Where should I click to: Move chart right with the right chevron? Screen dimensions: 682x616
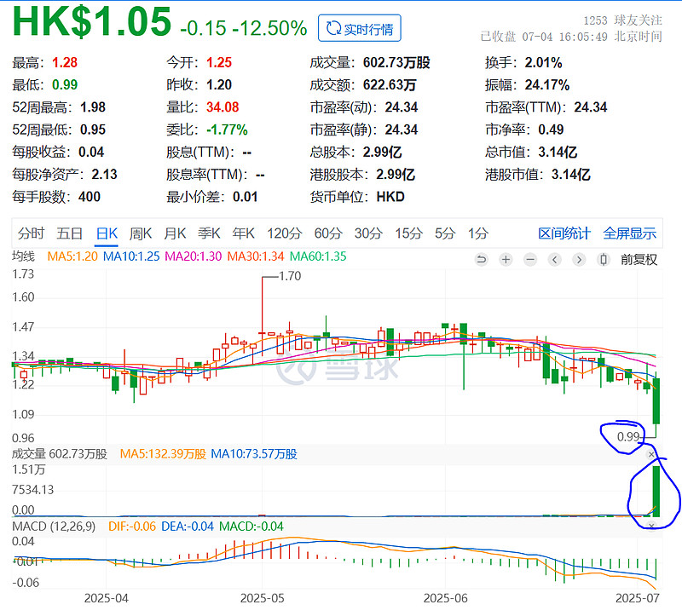579,260
